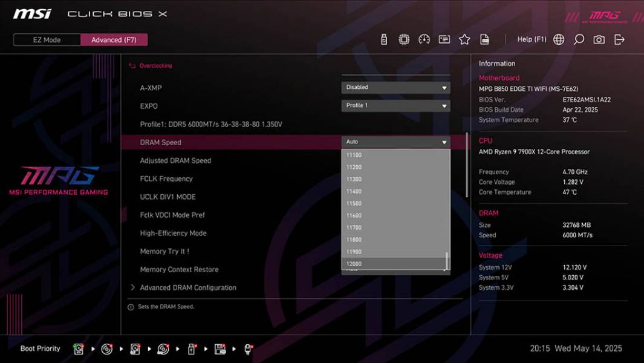Expand Advanced DRAM Configuration
Screen dimensions: 644x363
[188, 288]
